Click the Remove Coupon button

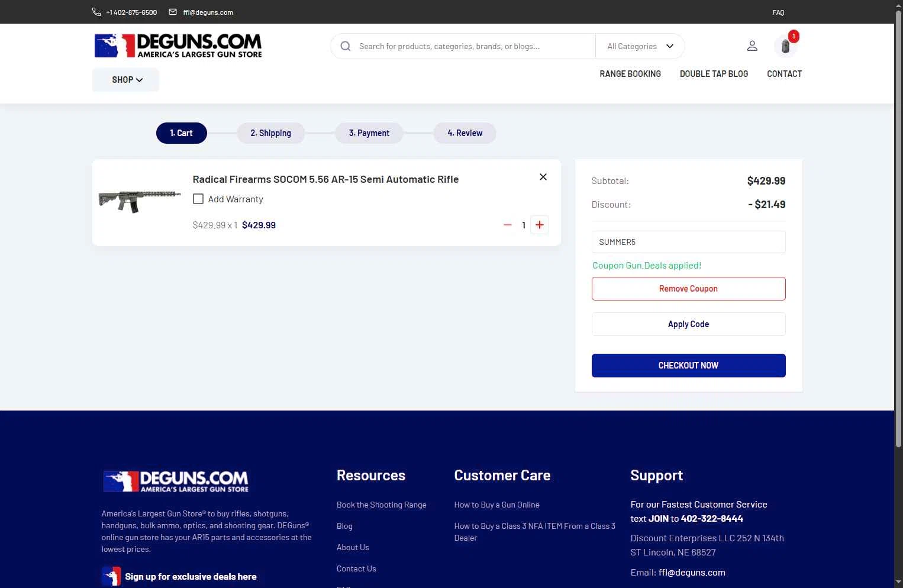(x=689, y=289)
